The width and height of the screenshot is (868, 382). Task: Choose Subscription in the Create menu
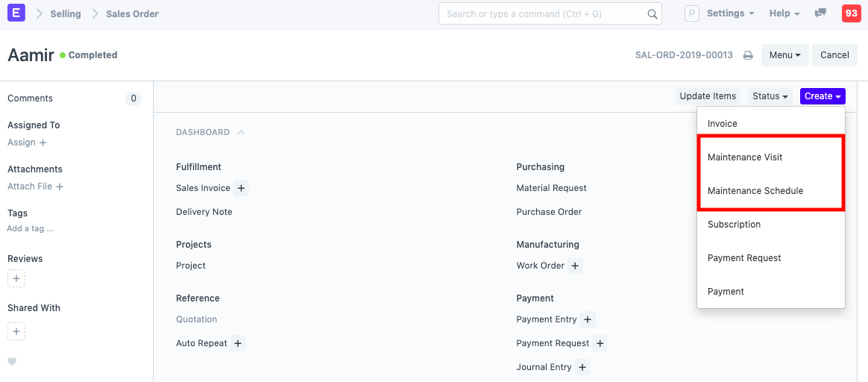(x=734, y=225)
